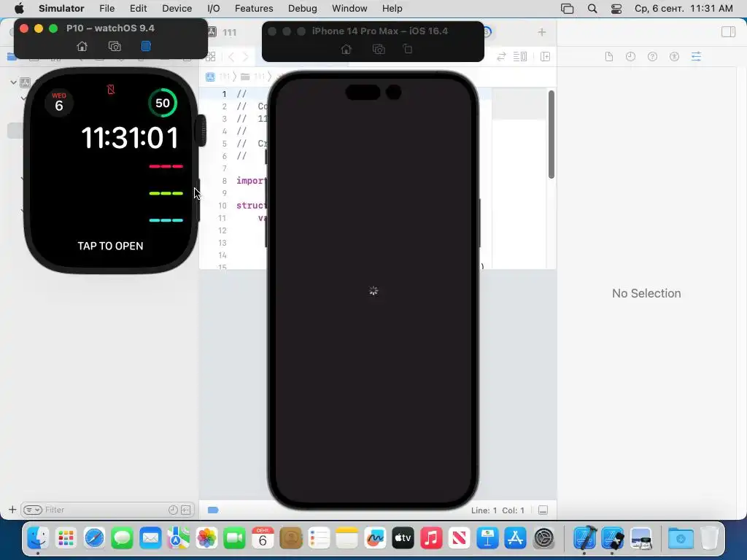Screen dimensions: 747x560
Task: Click the 111 project title in Xcode toolbar
Action: click(230, 32)
